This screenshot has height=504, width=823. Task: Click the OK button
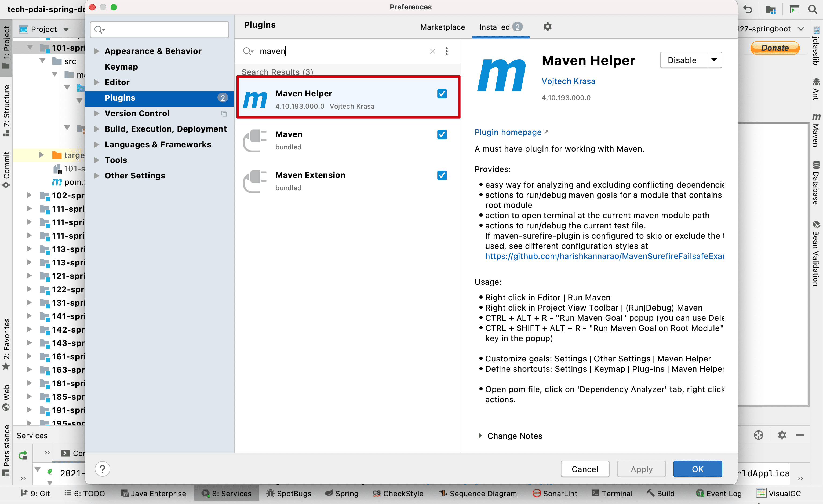697,469
